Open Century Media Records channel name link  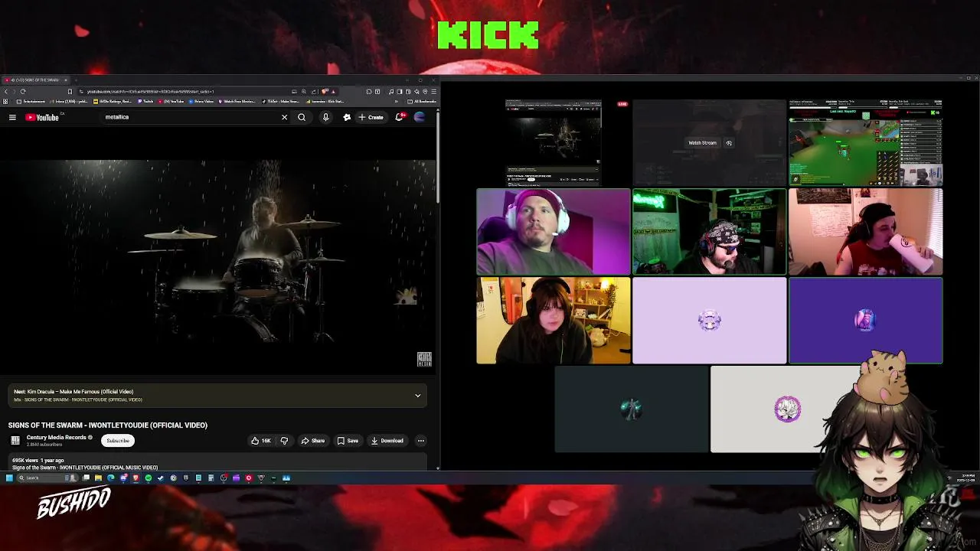pyautogui.click(x=57, y=438)
